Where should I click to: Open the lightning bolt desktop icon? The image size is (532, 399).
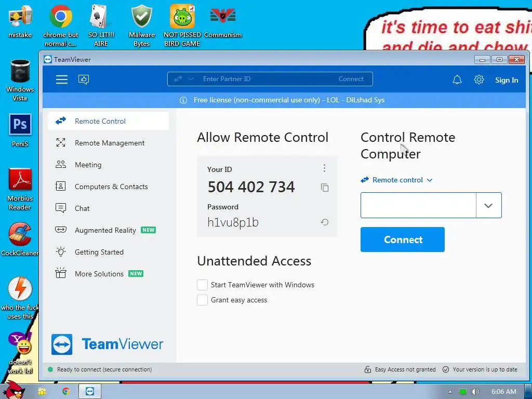point(20,299)
